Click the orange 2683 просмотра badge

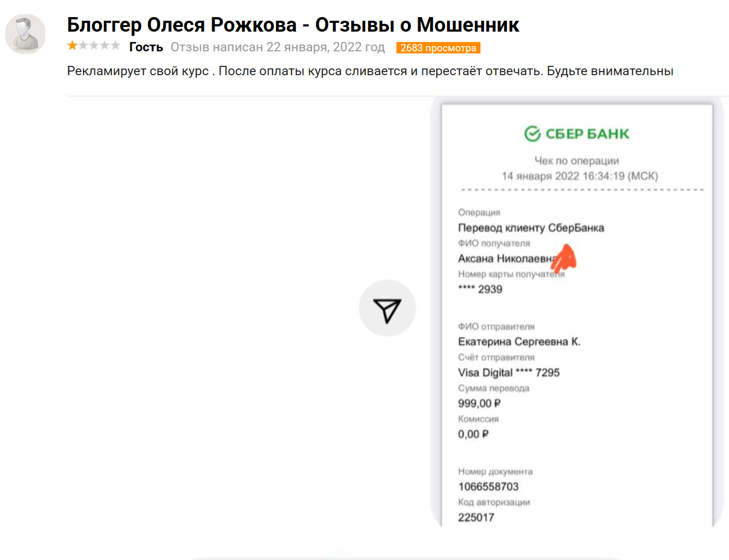pos(438,48)
